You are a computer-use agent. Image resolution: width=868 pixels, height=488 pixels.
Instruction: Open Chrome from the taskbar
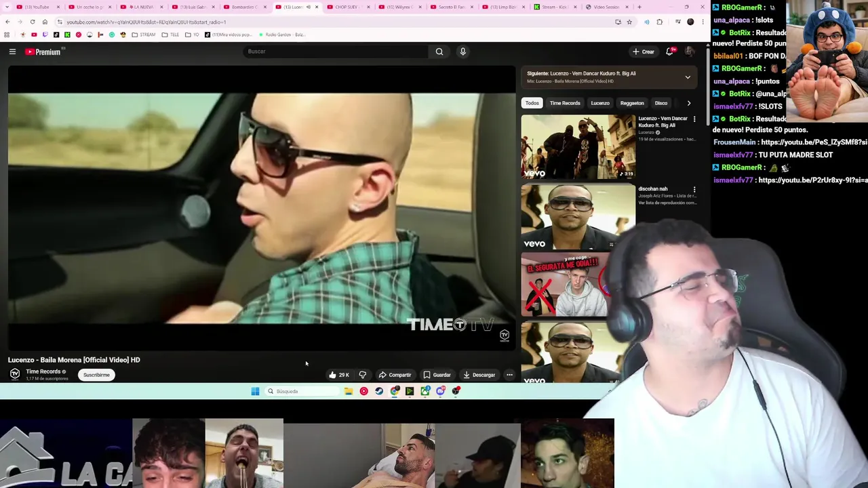tap(395, 391)
